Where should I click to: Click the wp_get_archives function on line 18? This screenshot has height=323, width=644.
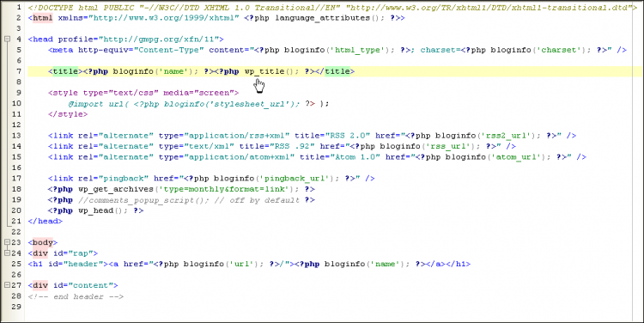point(115,189)
